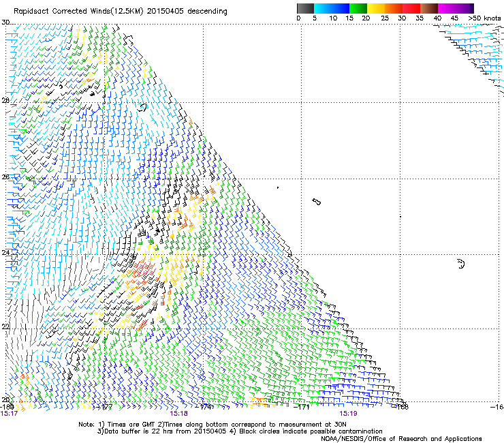This screenshot has width=504, height=443.
Task: Click the 'Note: 1) Times are GMT' footnote line
Action: 212,425
